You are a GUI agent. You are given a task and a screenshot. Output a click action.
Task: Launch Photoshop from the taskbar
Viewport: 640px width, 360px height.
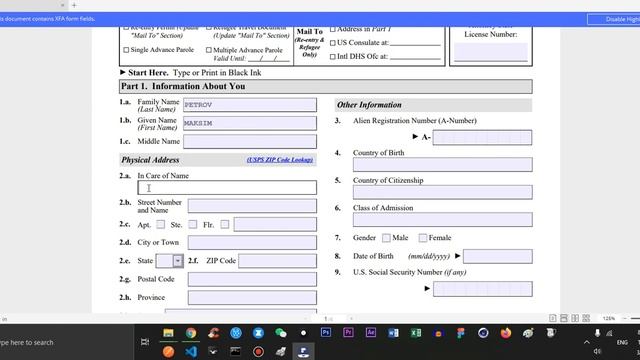click(326, 333)
